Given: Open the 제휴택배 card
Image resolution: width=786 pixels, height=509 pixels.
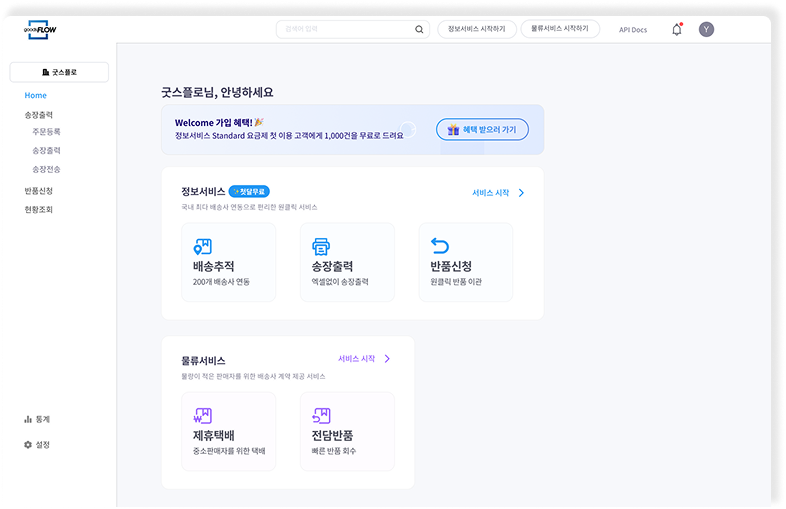Looking at the screenshot, I should coord(229,431).
